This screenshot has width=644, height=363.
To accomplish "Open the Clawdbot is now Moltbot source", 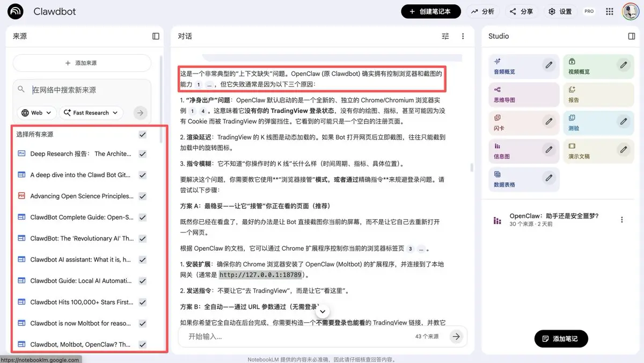I will [80, 323].
